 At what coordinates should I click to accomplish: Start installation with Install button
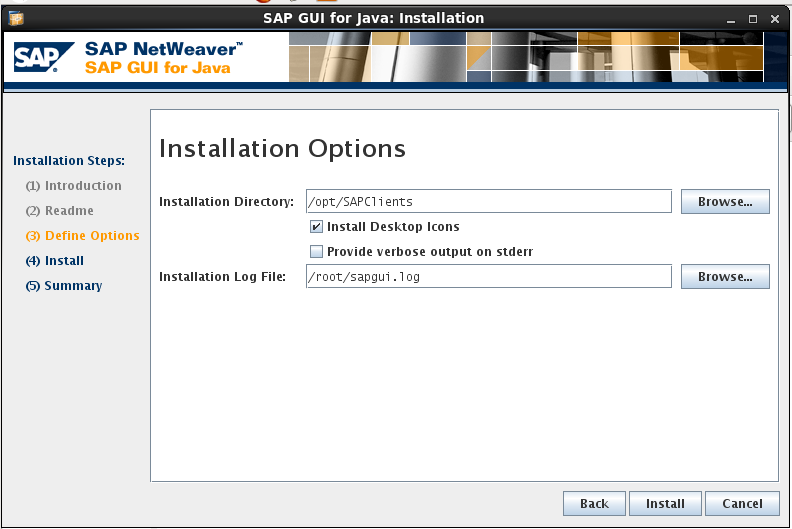(665, 503)
